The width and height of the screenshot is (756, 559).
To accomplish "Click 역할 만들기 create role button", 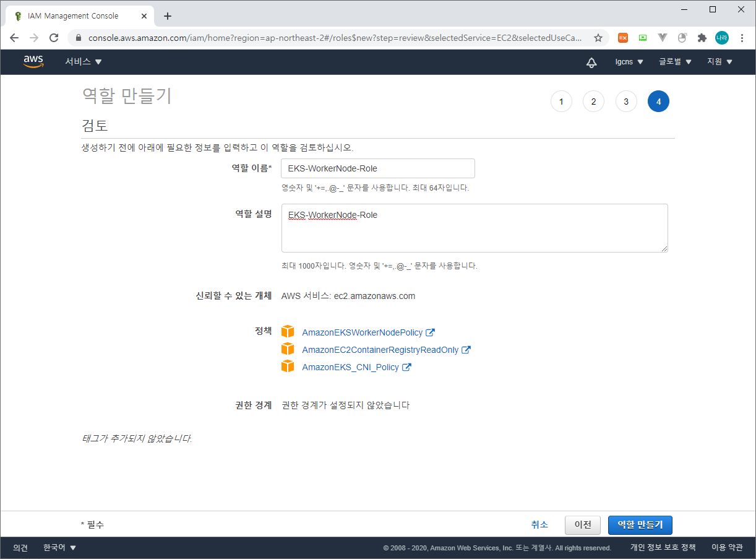I will pos(640,524).
